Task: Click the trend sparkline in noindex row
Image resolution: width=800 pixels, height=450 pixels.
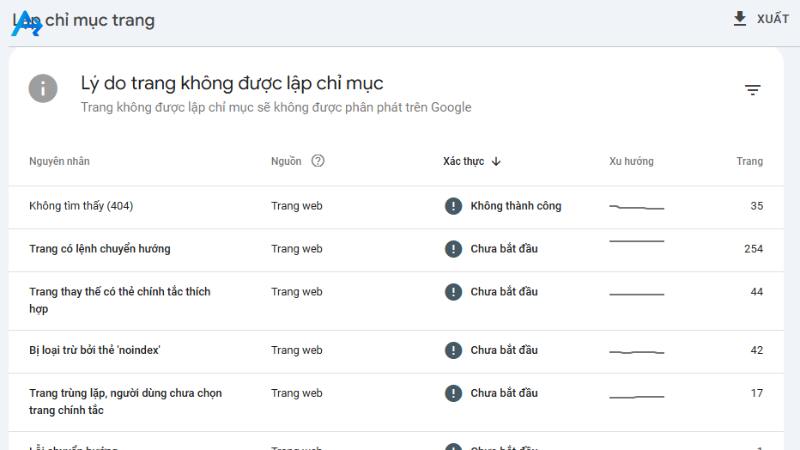Action: click(x=637, y=352)
